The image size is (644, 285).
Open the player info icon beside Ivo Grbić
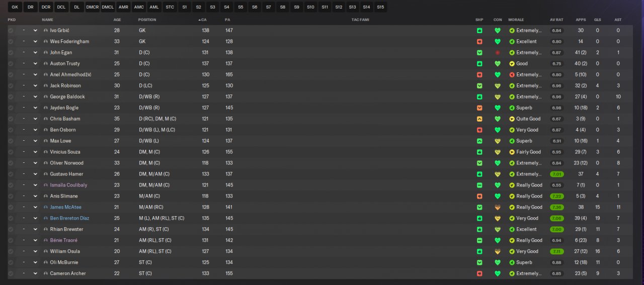pyautogui.click(x=46, y=31)
